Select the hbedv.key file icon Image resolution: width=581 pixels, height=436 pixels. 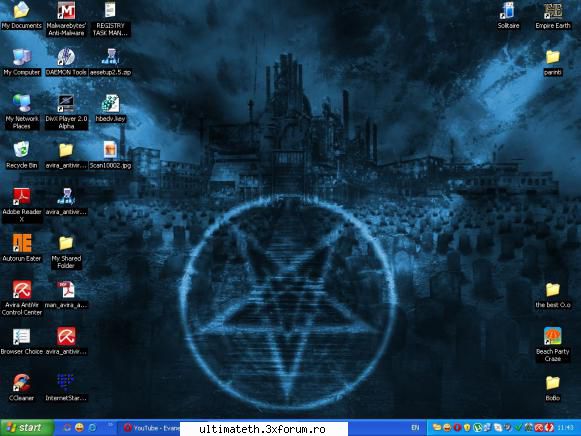[x=110, y=108]
